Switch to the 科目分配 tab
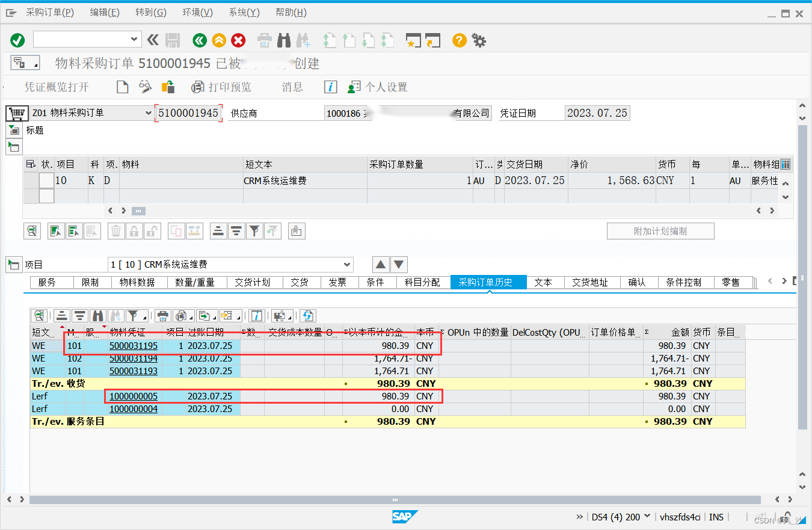812x530 pixels. tap(423, 282)
